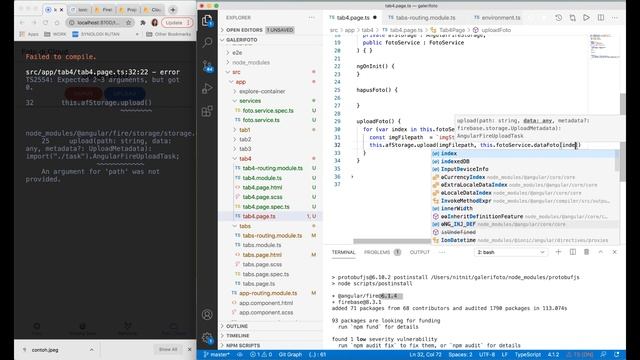
Task: Click Show All in the Chrome downloads bar
Action: pyautogui.click(x=168, y=349)
